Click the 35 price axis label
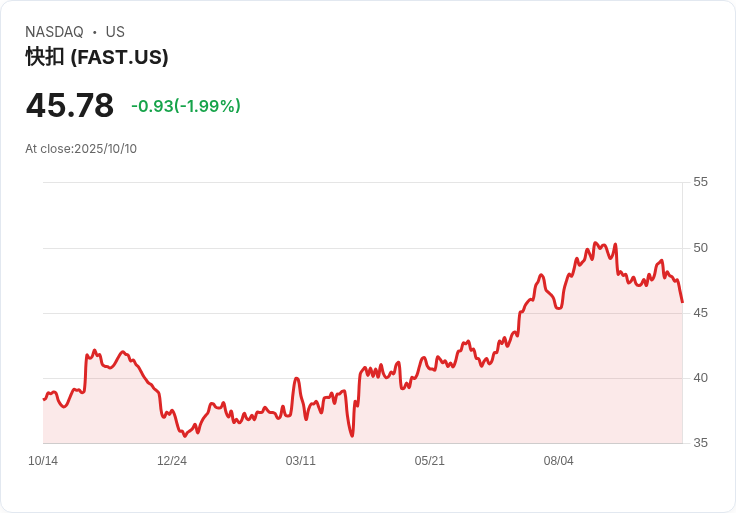 pos(700,443)
